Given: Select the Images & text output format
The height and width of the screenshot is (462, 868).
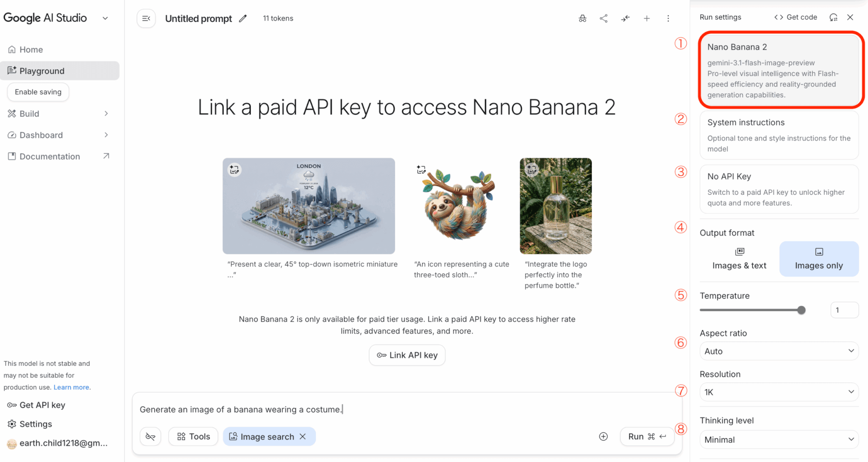Looking at the screenshot, I should tap(739, 259).
